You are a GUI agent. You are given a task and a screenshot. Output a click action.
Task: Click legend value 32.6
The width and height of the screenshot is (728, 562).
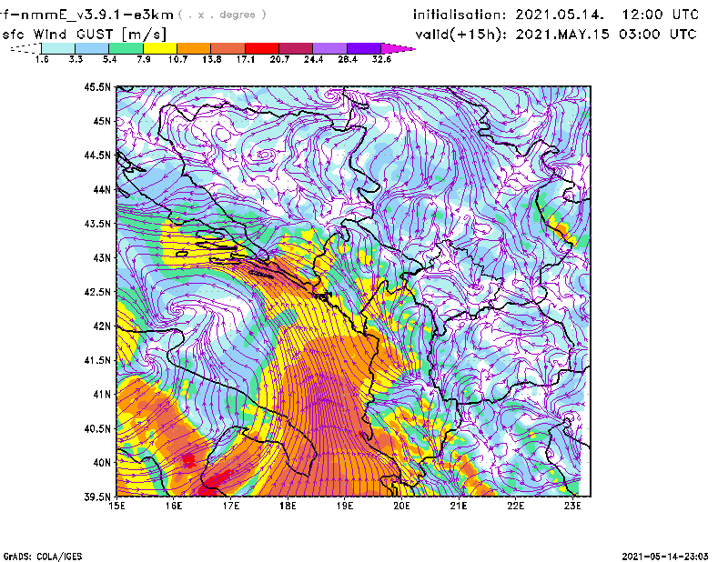tap(381, 59)
